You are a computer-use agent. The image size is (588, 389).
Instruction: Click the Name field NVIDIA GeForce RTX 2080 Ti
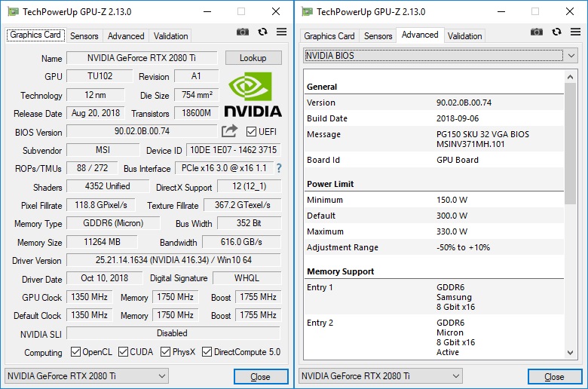pos(142,58)
